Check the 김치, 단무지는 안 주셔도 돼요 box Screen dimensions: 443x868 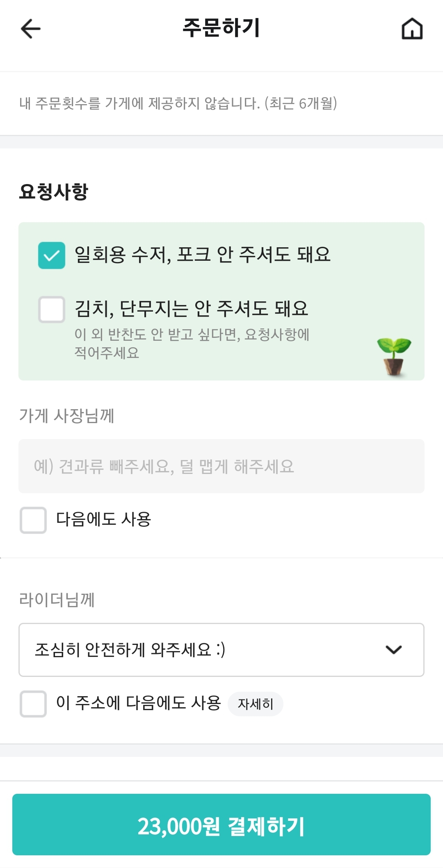[x=52, y=310]
